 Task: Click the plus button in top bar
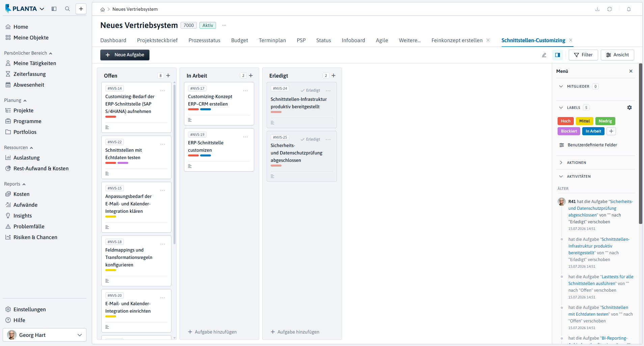tap(81, 9)
